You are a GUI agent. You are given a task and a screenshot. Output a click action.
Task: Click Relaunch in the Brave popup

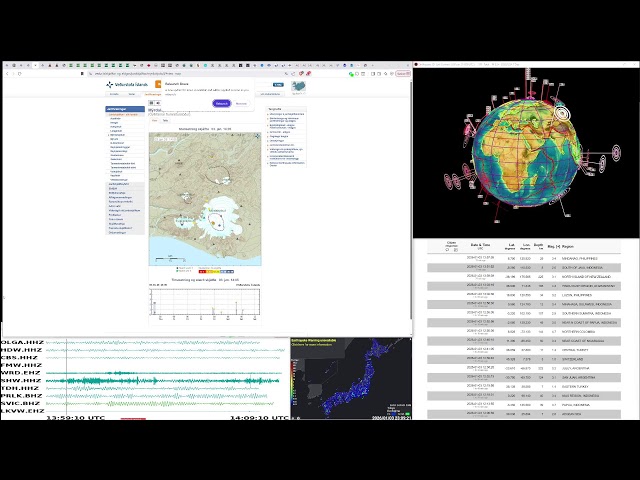(222, 103)
